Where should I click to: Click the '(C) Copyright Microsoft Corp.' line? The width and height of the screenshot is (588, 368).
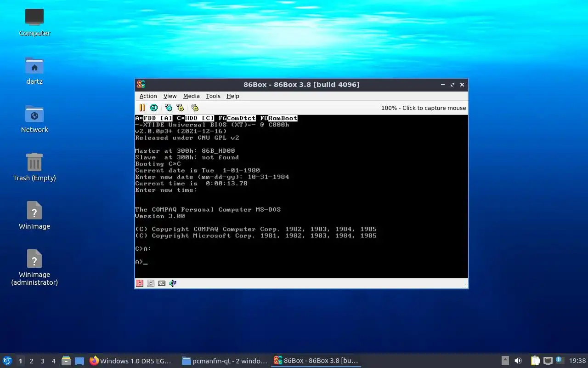pos(256,236)
